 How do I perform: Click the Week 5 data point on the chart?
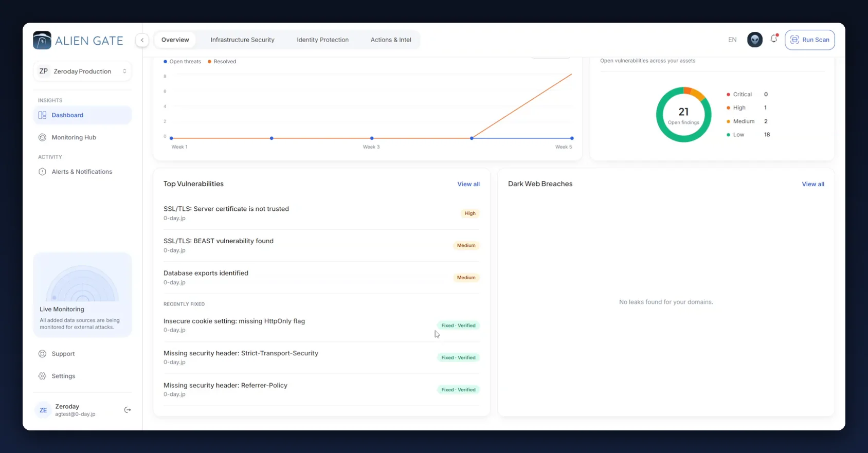pos(572,138)
